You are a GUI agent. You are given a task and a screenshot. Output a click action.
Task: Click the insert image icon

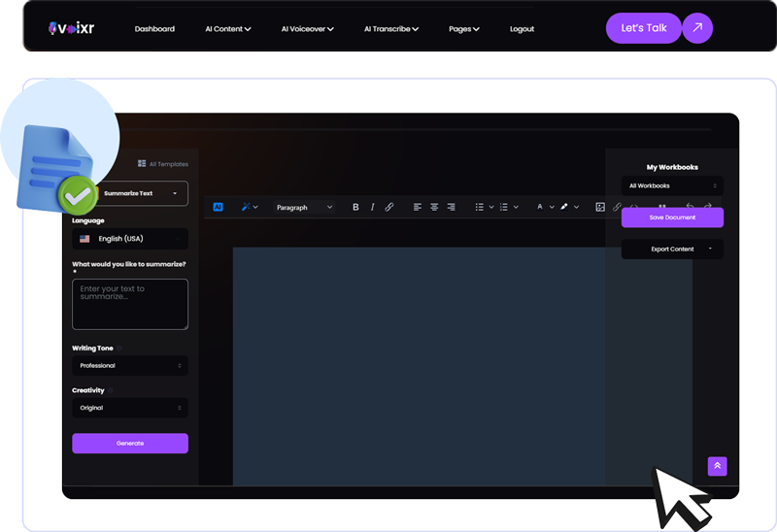[x=600, y=207]
